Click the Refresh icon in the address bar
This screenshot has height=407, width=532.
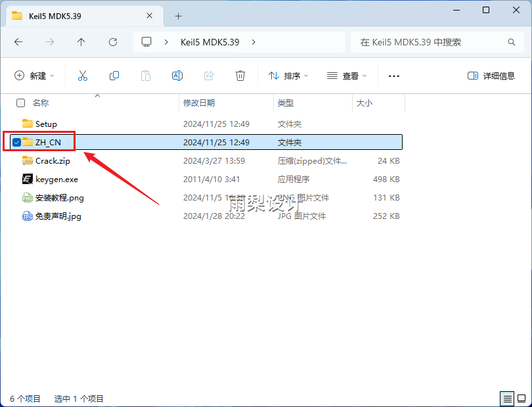pos(112,41)
